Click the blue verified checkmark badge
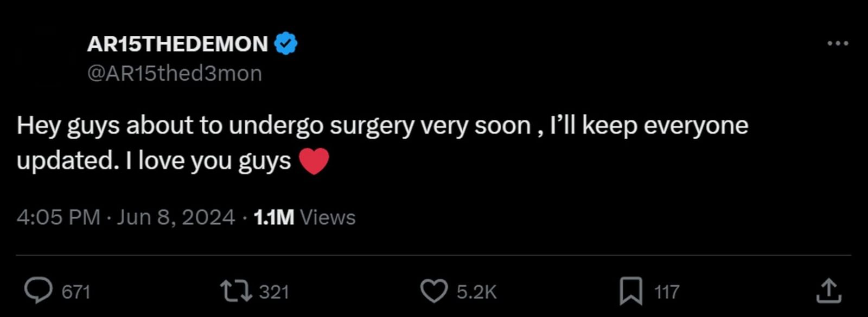868x317 pixels. click(x=286, y=43)
